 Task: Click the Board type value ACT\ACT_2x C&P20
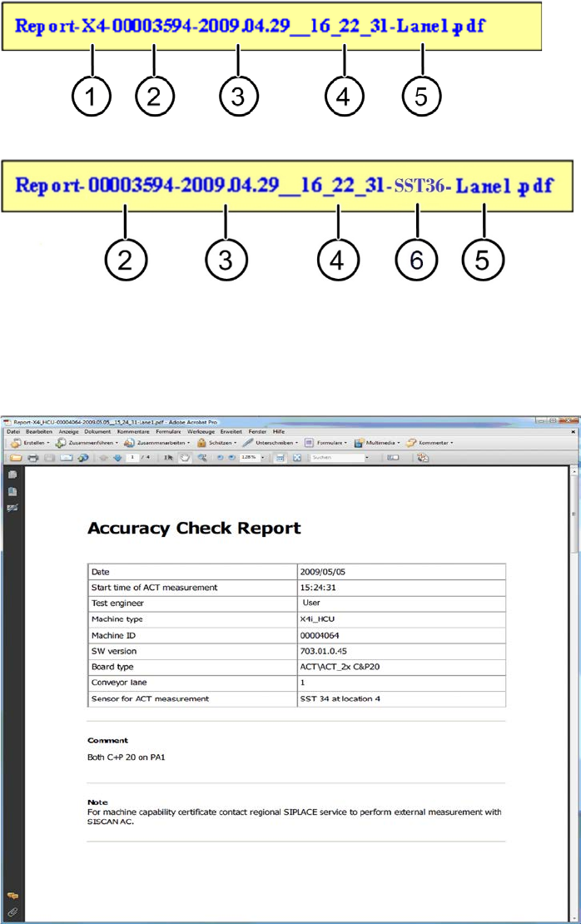click(x=340, y=667)
